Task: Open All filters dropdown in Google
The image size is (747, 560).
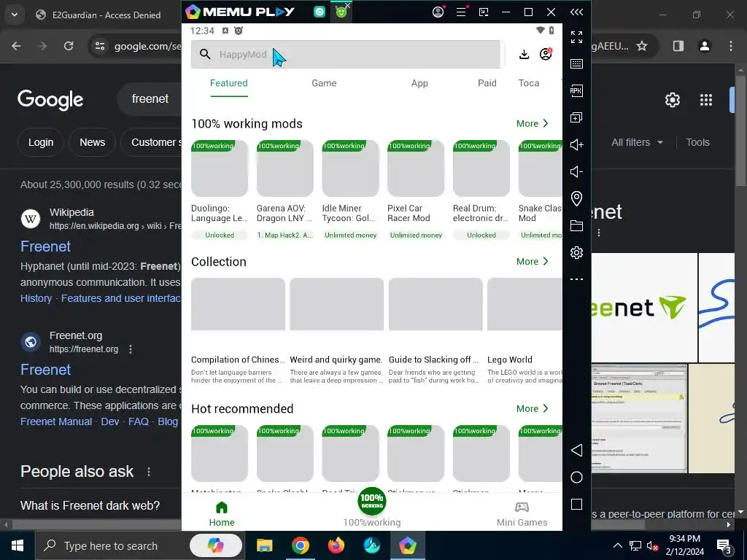Action: point(637,142)
